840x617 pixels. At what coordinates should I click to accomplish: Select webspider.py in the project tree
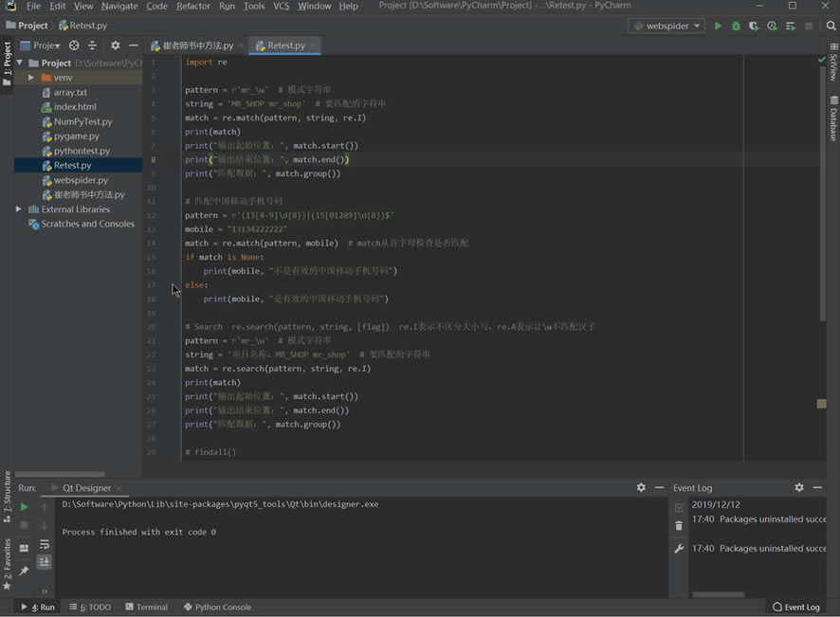click(81, 180)
